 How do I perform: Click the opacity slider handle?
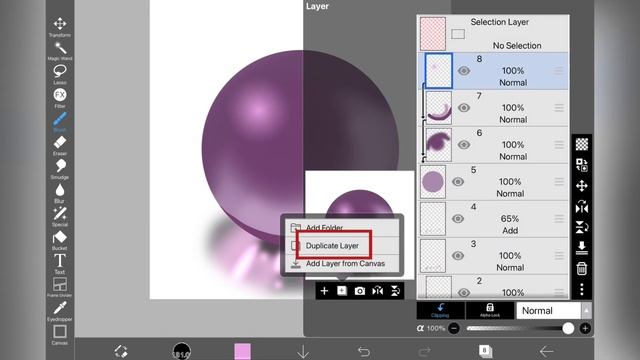pos(568,328)
